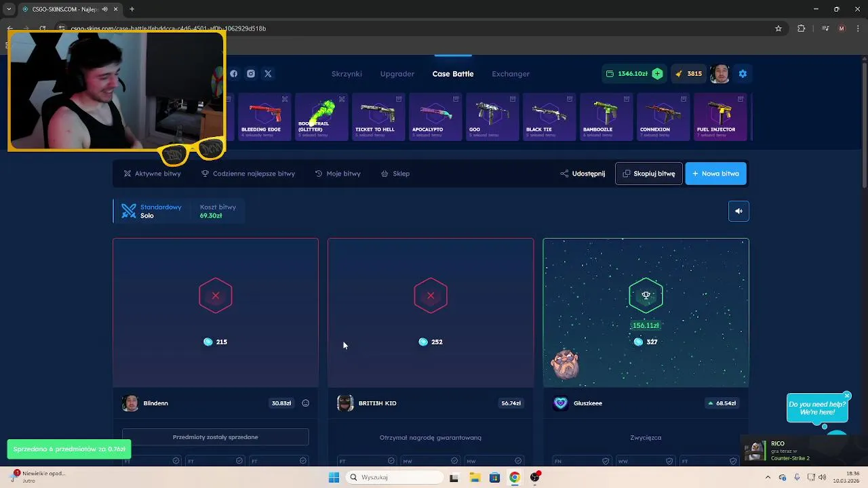Open the Instagram social link icon
The height and width of the screenshot is (488, 868).
pos(251,74)
